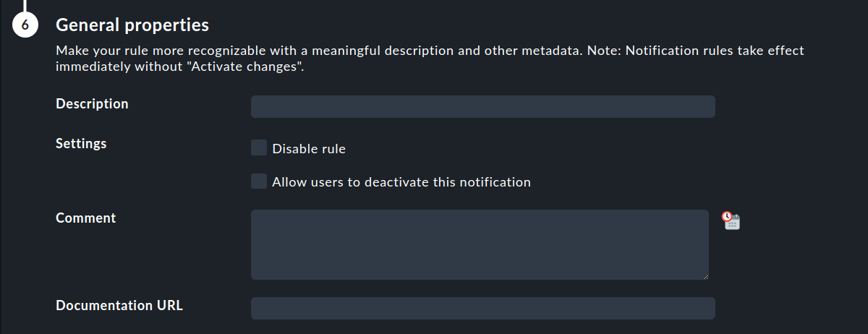868x334 pixels.
Task: Click inside the Comment text area
Action: point(480,244)
